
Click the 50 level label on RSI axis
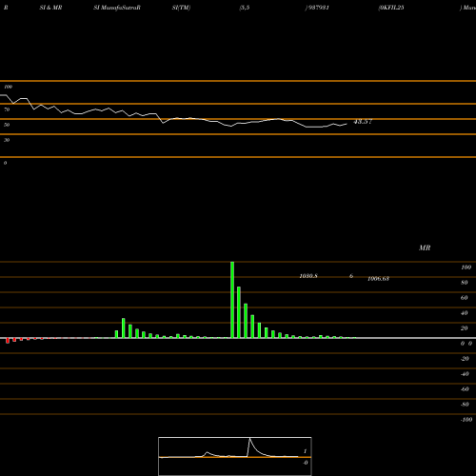coord(7,125)
